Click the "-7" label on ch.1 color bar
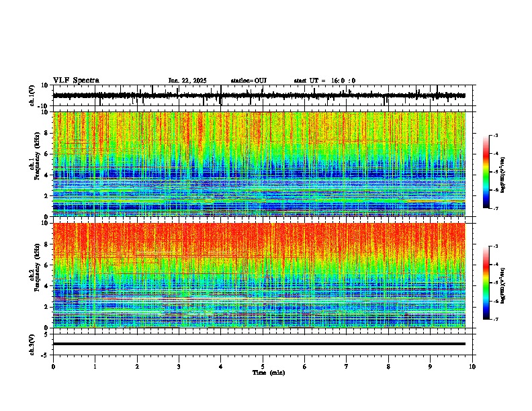 496,208
